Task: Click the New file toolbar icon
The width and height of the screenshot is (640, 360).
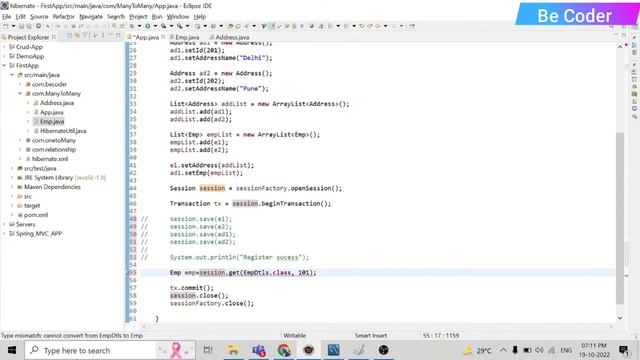Action: [x=6, y=26]
